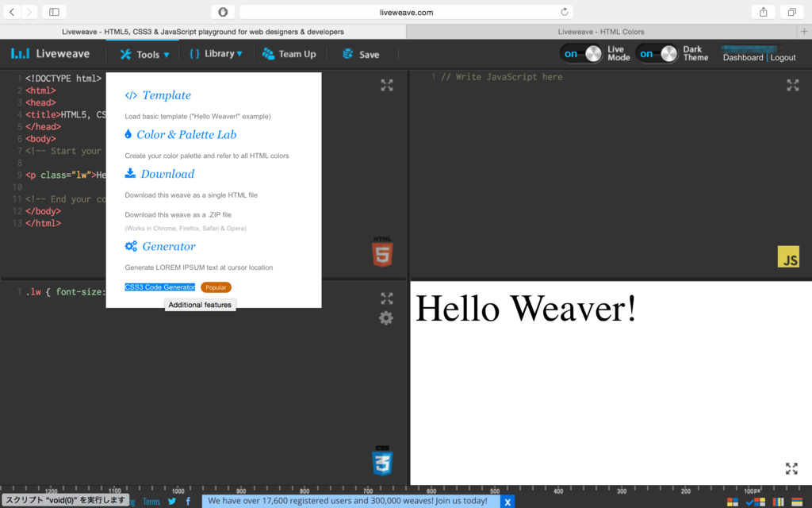Screen dimensions: 812x508
Task: Click the JS badge icon
Action: point(788,256)
